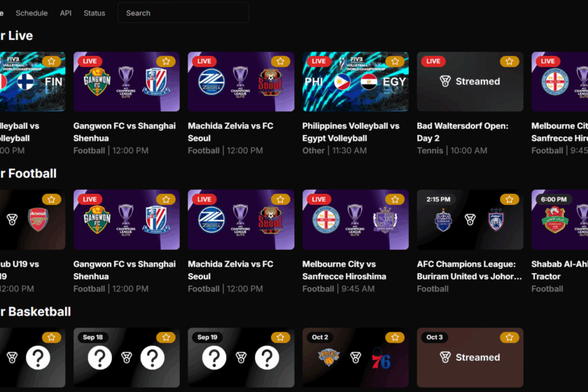
Task: Open Machida Zelvia vs FC Seoul title in Football
Action: pyautogui.click(x=230, y=270)
